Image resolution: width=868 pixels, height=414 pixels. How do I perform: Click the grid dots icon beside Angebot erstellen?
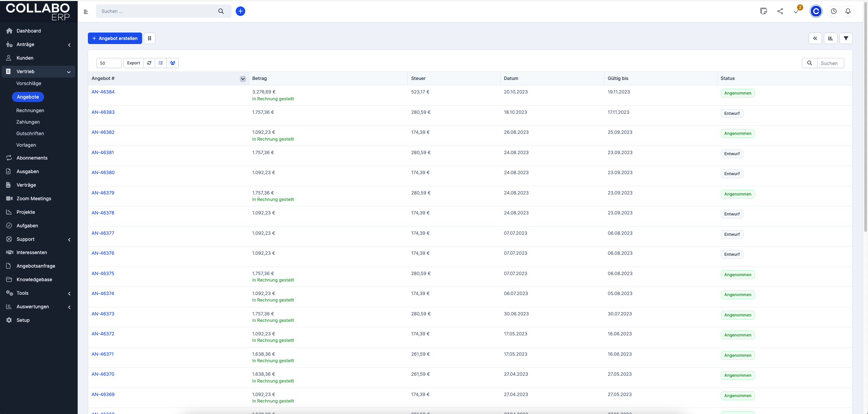click(150, 38)
